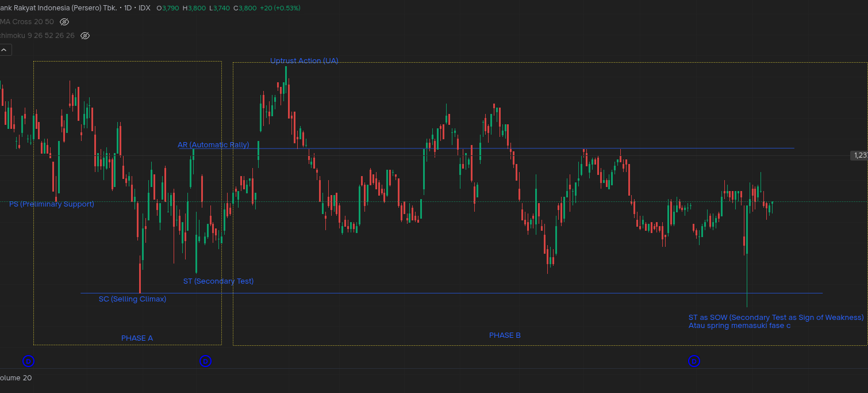Show the hidden MA Cross 20 50 indicator
868x393 pixels.
[64, 22]
